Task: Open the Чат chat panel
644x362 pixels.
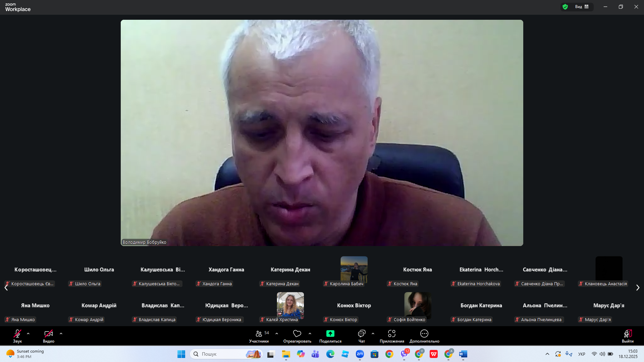Action: click(x=362, y=334)
